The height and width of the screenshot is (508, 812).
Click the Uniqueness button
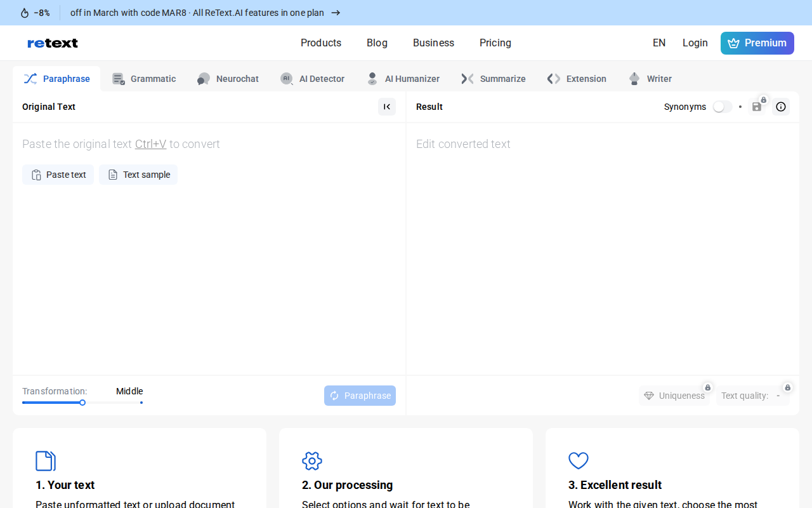[x=674, y=396]
